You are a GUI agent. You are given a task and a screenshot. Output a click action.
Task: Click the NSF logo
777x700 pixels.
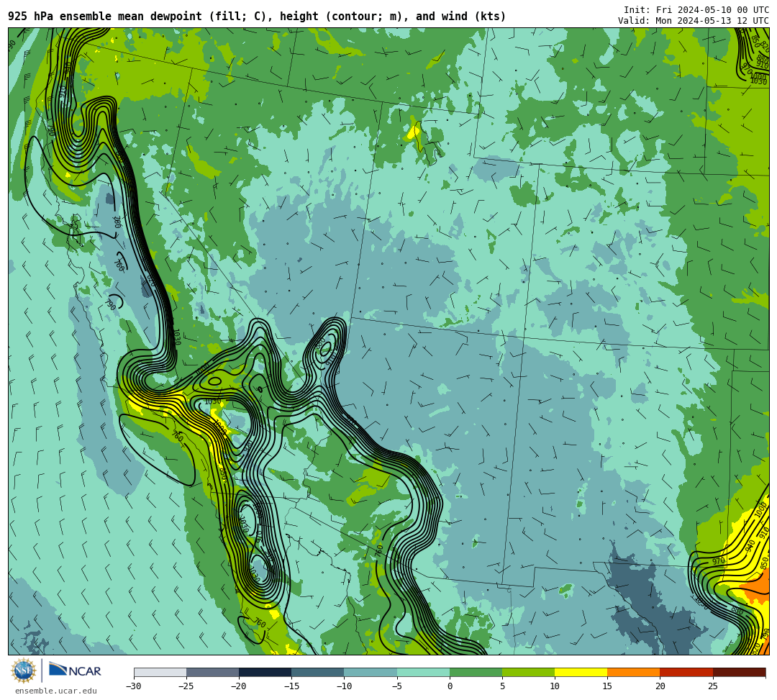23,671
